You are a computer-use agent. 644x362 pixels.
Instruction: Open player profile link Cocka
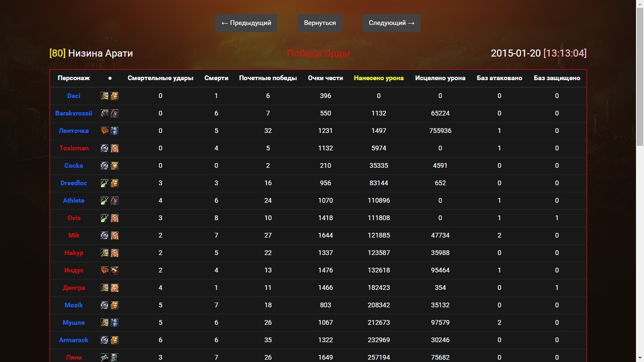click(x=74, y=166)
